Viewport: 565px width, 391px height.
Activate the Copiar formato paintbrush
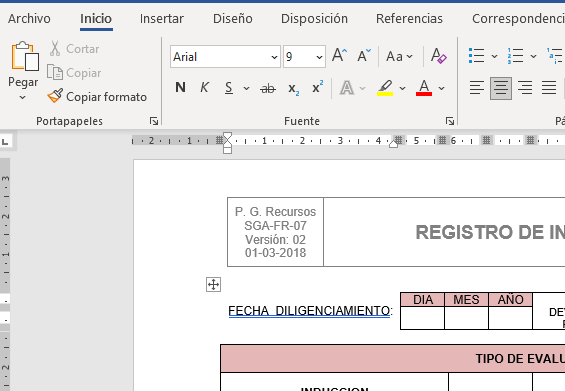click(x=97, y=97)
